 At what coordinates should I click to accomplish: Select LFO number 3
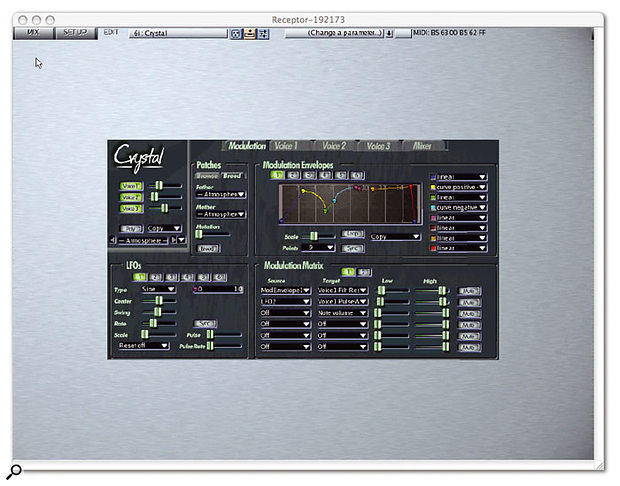coord(172,277)
